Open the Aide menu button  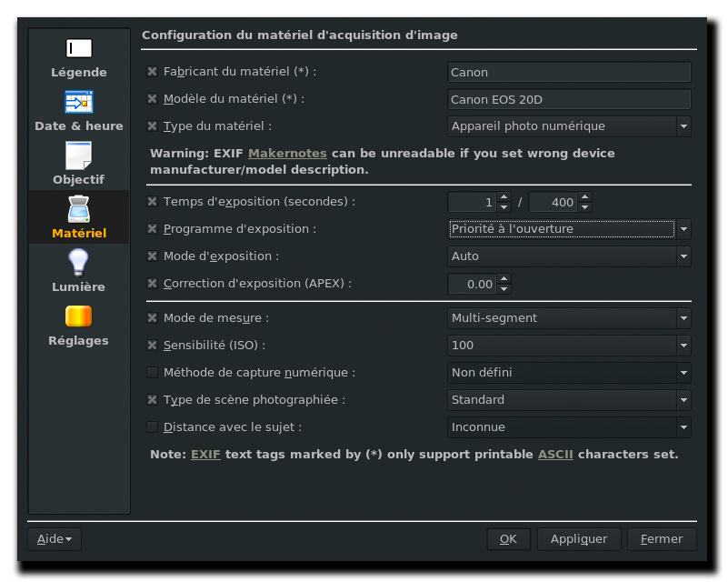55,538
